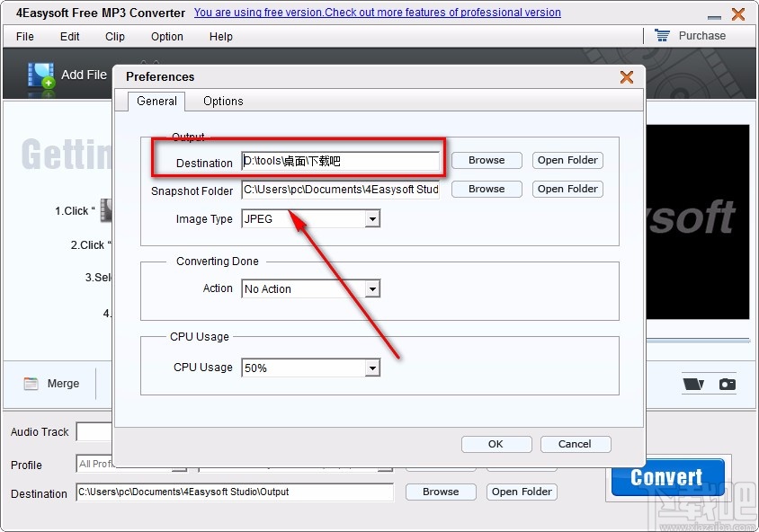Browse for main window Destination

[x=441, y=492]
